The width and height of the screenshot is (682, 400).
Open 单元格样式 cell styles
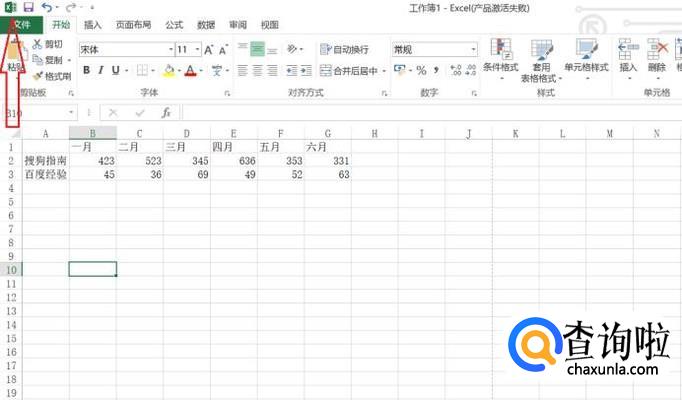pos(586,59)
